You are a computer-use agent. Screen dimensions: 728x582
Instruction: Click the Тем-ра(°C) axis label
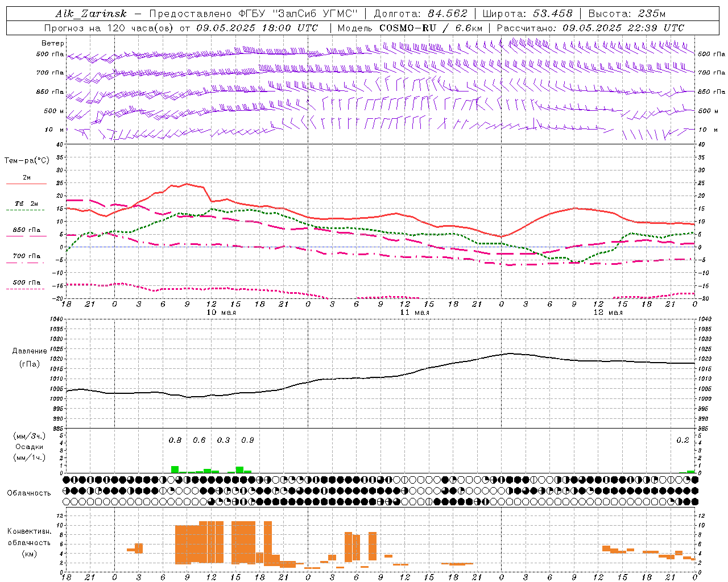27,161
